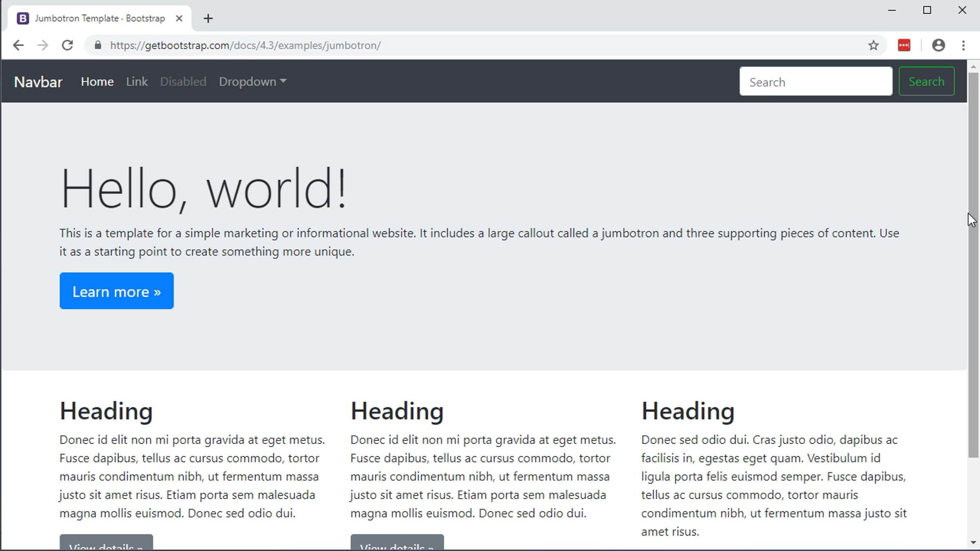Click the page vertical scrollbar thumb

(x=973, y=265)
